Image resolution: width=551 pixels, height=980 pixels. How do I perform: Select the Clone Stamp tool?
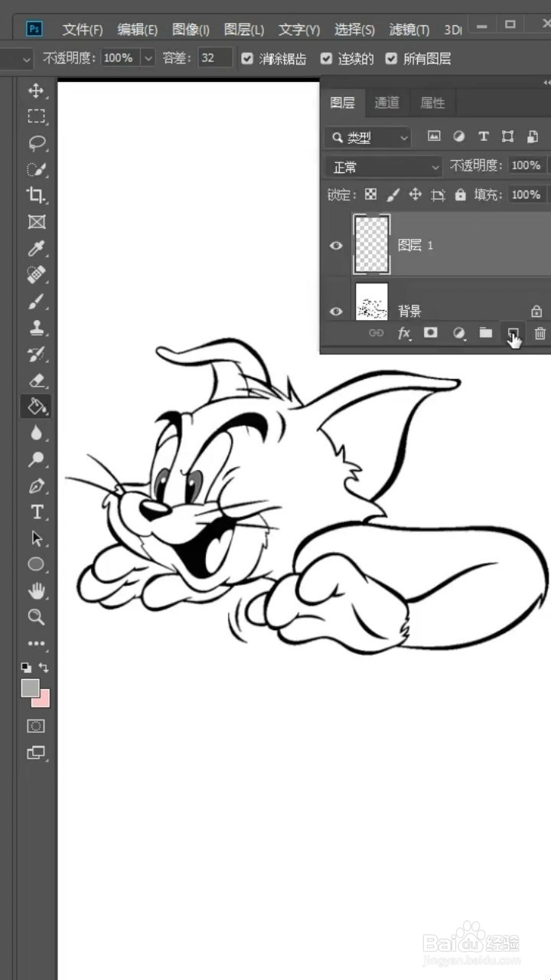[36, 328]
